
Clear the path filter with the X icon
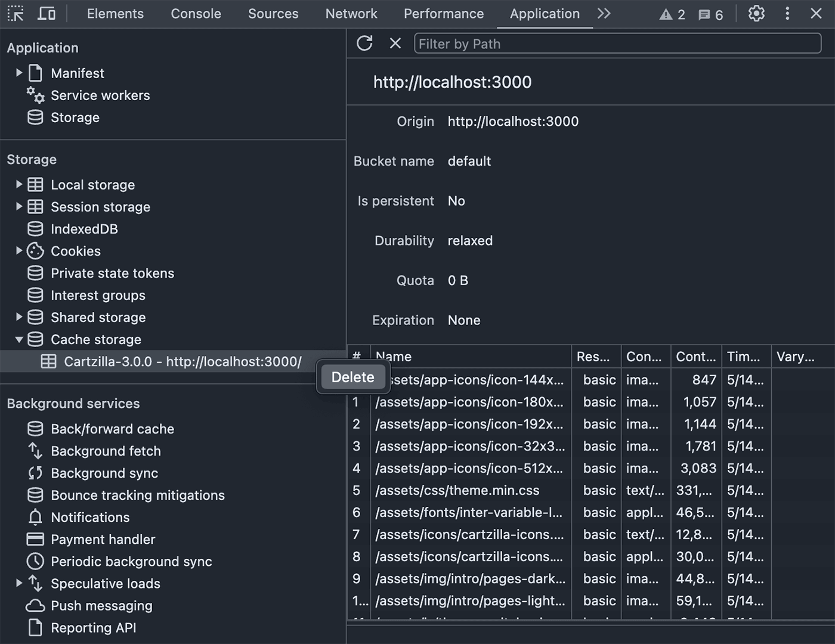(395, 43)
